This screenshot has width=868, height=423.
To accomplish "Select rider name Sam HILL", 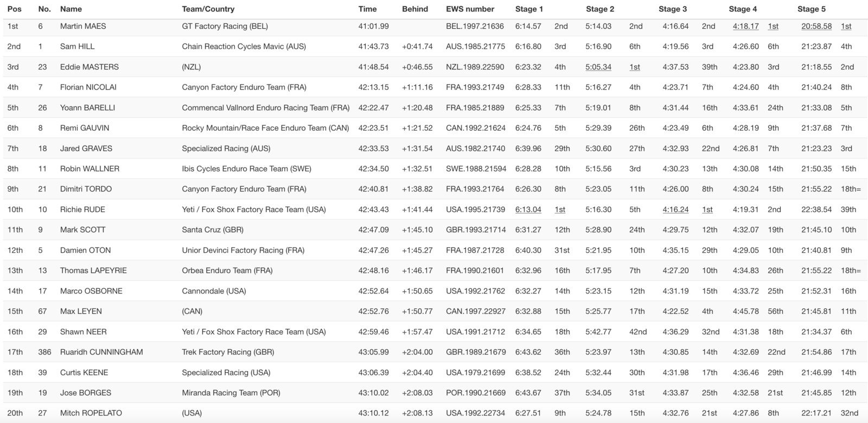I will click(x=77, y=46).
